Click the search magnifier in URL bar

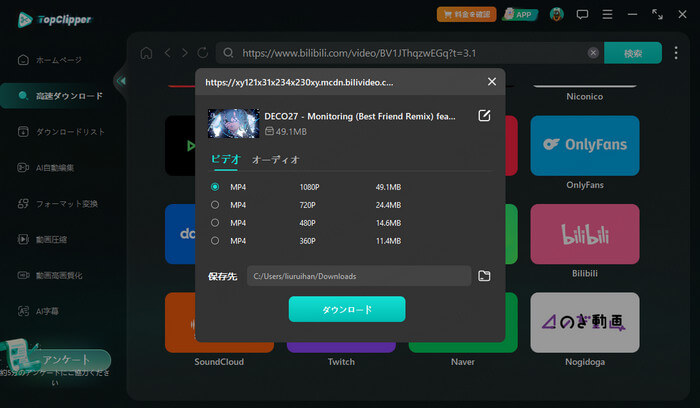228,53
